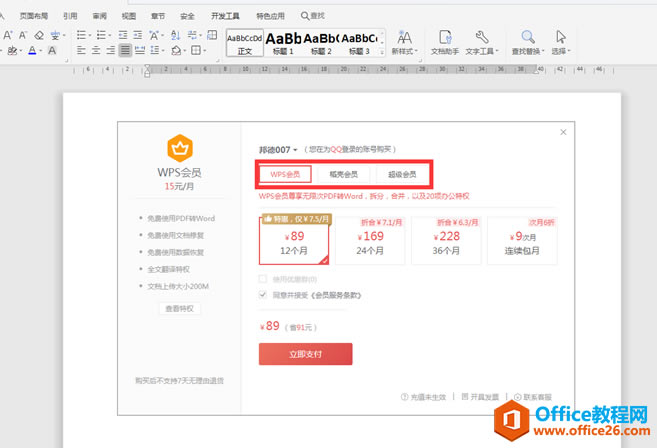This screenshot has height=448, width=657.
Task: Click the 立即支付 pay now button
Action: tap(305, 354)
